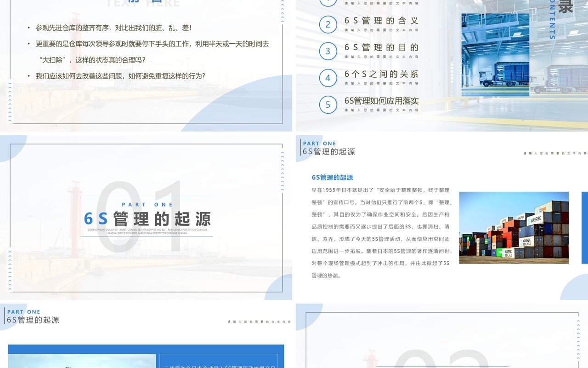Select the heading 6S管理的目的
Image resolution: width=588 pixels, height=368 pixels.
pos(381,47)
